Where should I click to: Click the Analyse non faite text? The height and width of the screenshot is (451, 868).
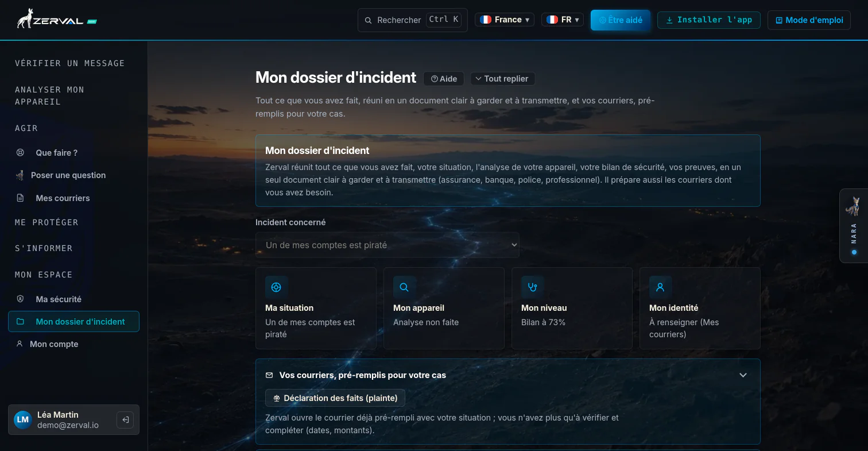[426, 322]
